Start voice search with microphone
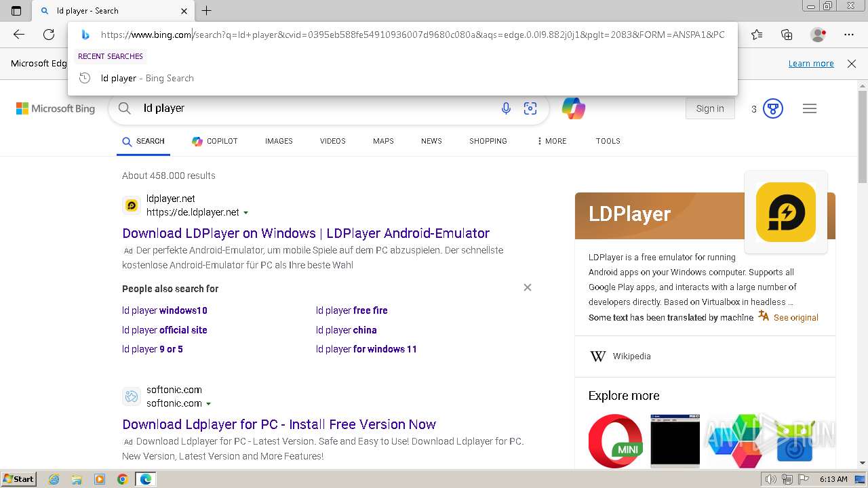868x488 pixels. pos(506,108)
